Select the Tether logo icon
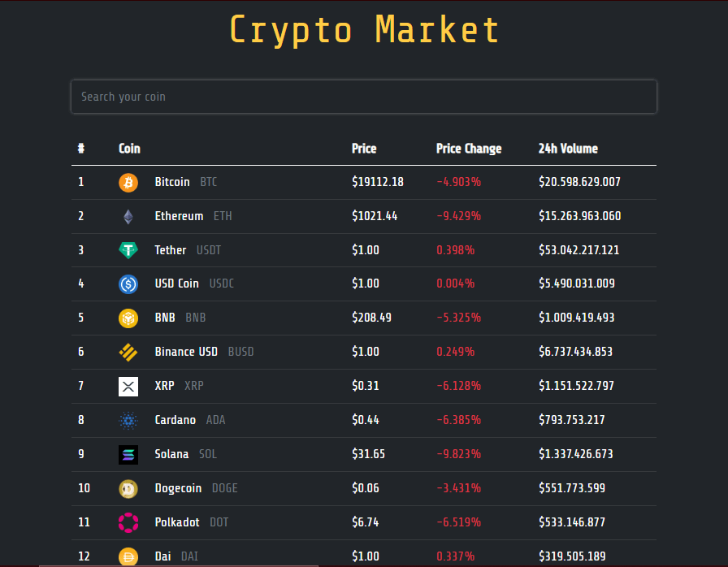Viewport: 728px width, 567px height. pyautogui.click(x=128, y=250)
